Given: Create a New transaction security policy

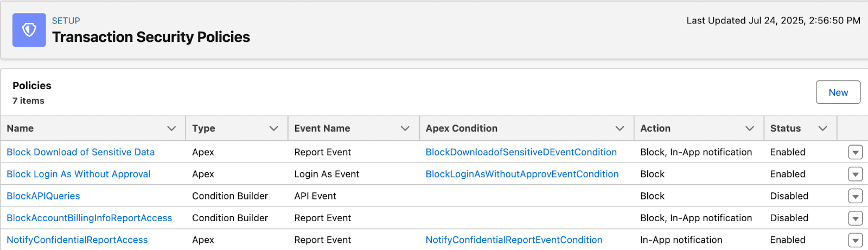Looking at the screenshot, I should tap(838, 92).
